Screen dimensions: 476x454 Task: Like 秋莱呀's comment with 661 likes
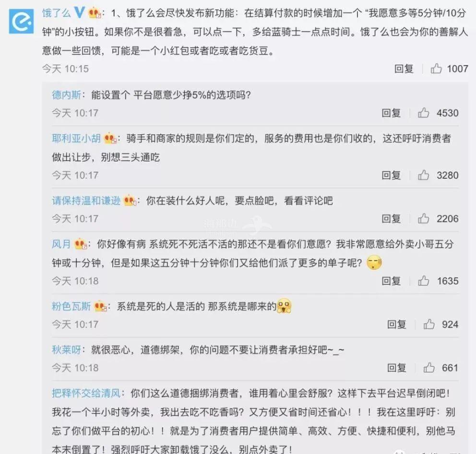(x=429, y=368)
